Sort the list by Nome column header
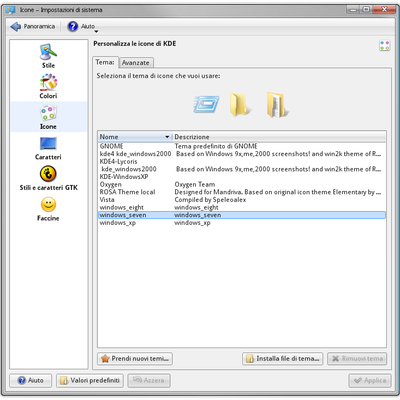Viewport: 400px width, 400px height. tap(135, 137)
